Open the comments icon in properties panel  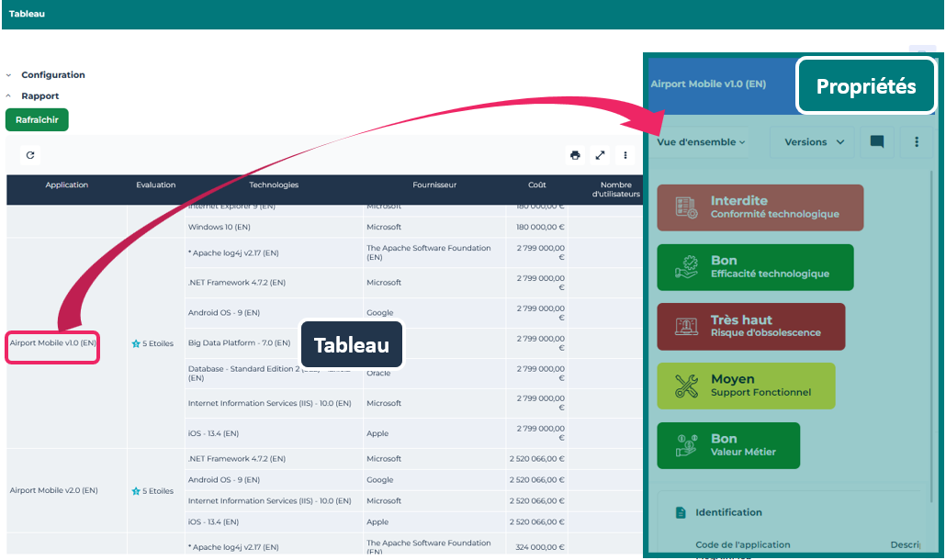tap(877, 142)
